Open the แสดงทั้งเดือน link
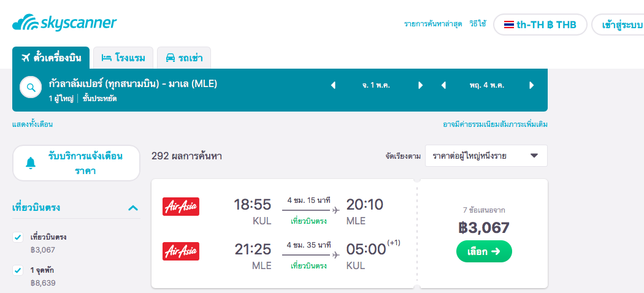644x293 pixels. tap(33, 124)
